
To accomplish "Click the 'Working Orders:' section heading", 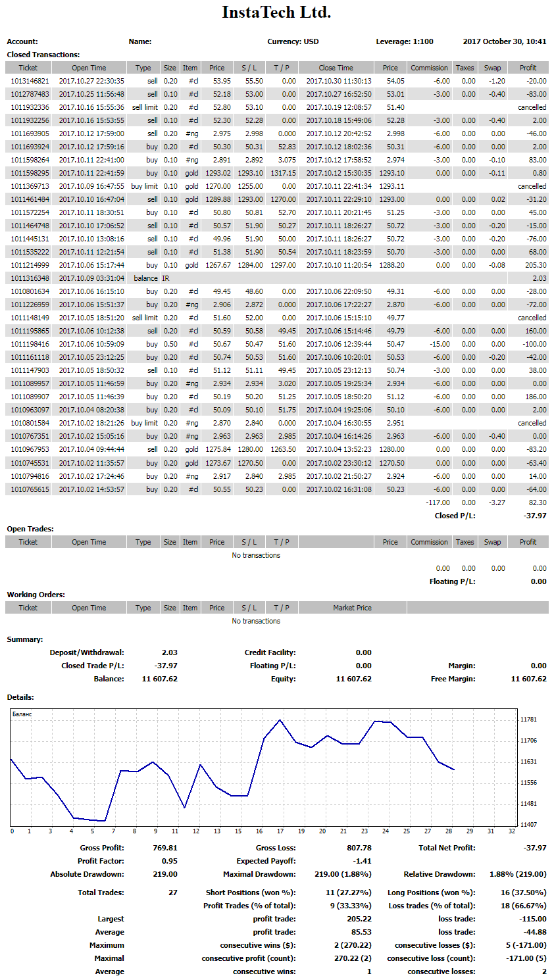I will point(36,595).
